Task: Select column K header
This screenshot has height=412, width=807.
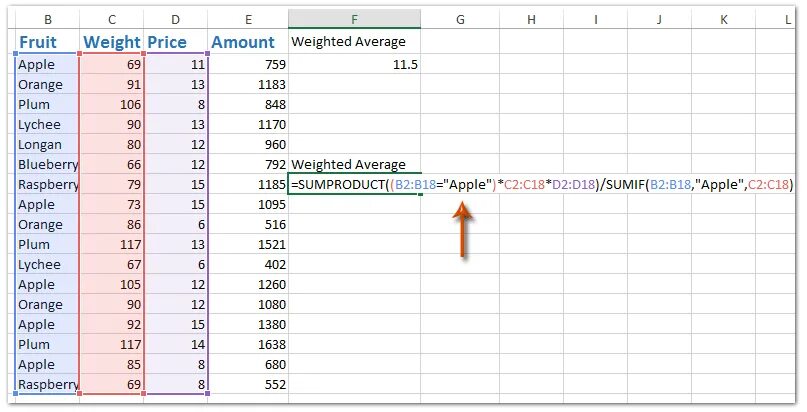Action: [x=723, y=20]
